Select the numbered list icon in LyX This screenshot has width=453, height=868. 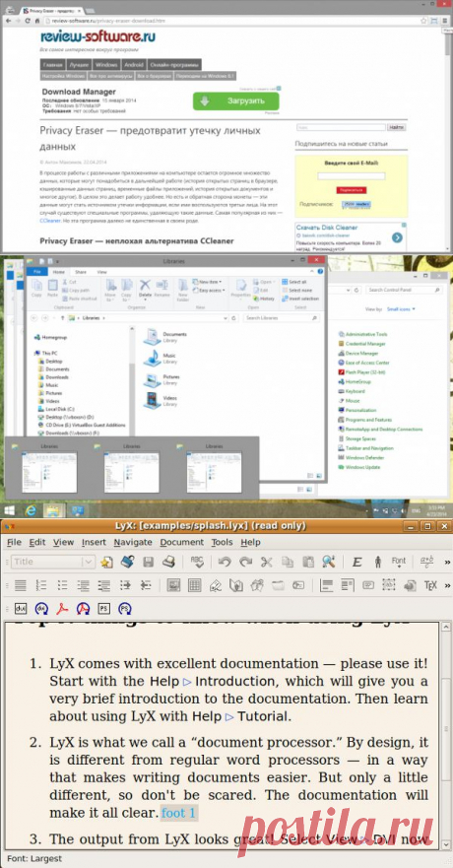coord(41,585)
